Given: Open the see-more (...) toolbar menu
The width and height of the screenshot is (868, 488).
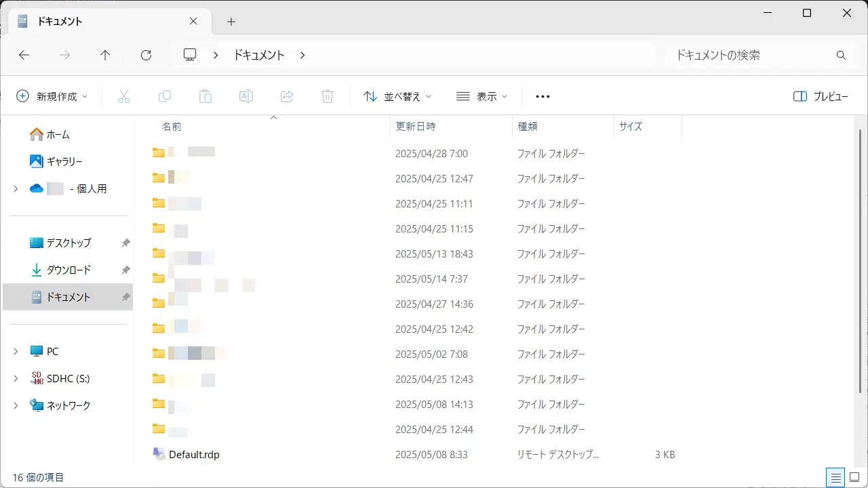Looking at the screenshot, I should point(542,96).
